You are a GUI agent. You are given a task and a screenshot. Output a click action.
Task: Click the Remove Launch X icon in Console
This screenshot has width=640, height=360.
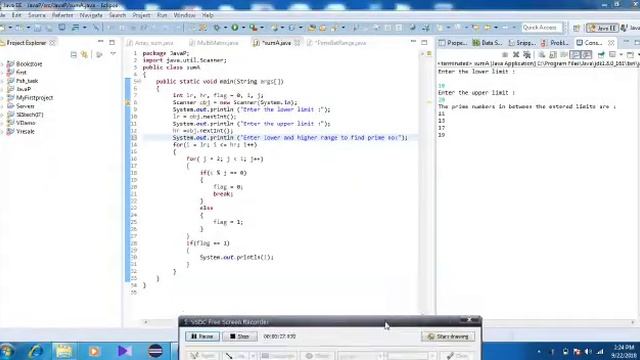[x=516, y=54]
